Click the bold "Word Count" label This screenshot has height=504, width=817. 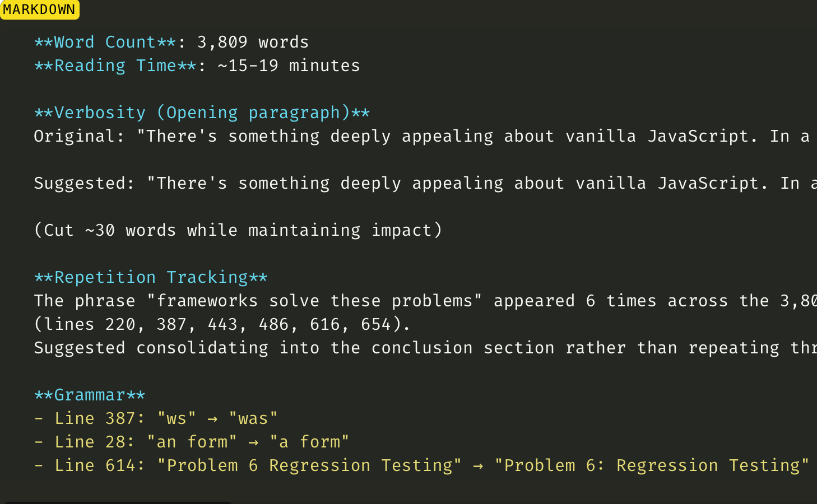tap(105, 43)
